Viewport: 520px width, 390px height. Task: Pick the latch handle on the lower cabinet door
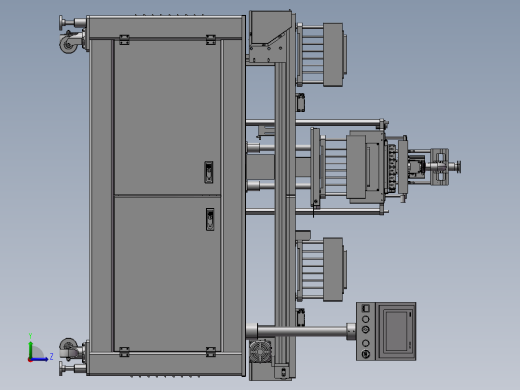tap(210, 219)
